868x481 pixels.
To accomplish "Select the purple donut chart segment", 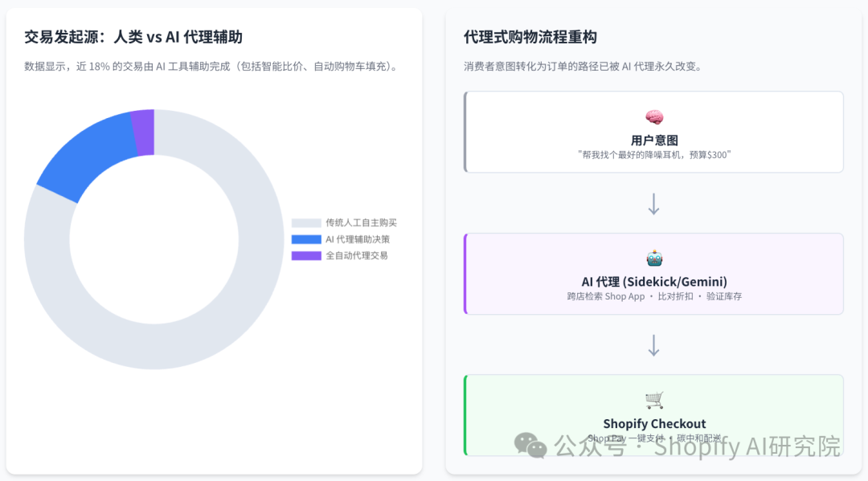I will (x=144, y=132).
